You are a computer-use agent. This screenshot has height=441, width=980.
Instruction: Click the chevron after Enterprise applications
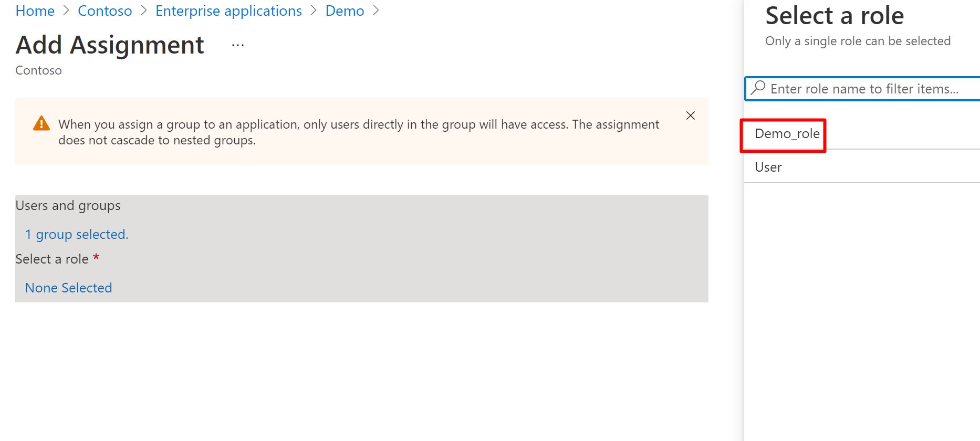click(314, 10)
